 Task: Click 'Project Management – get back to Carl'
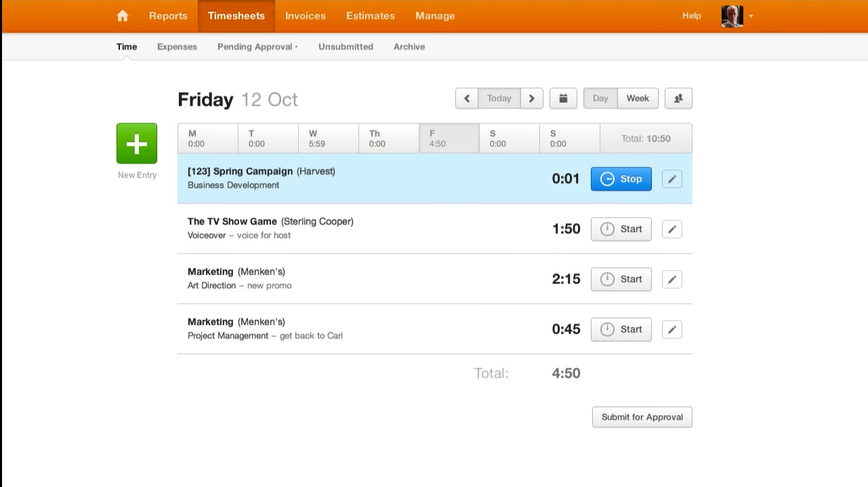tap(265, 336)
